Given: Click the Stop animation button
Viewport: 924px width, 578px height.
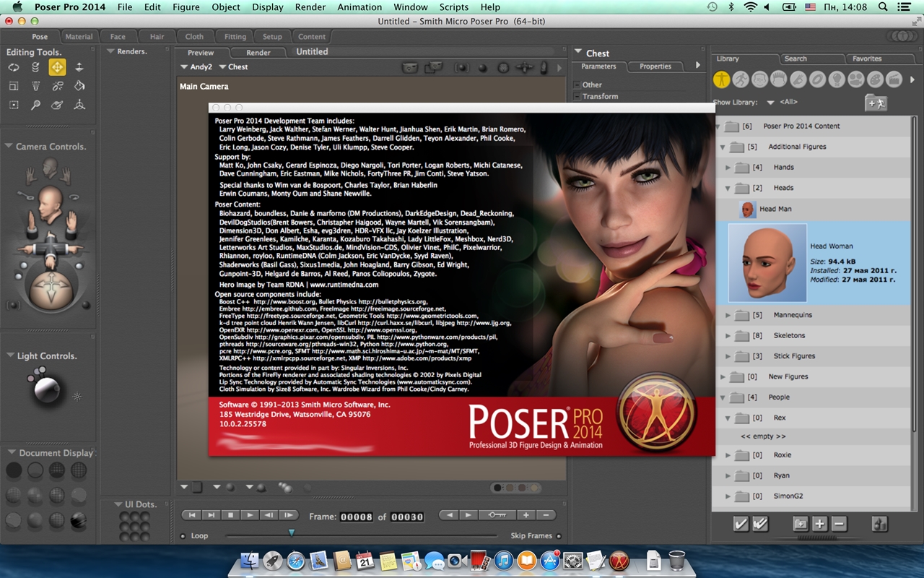Looking at the screenshot, I should 230,515.
